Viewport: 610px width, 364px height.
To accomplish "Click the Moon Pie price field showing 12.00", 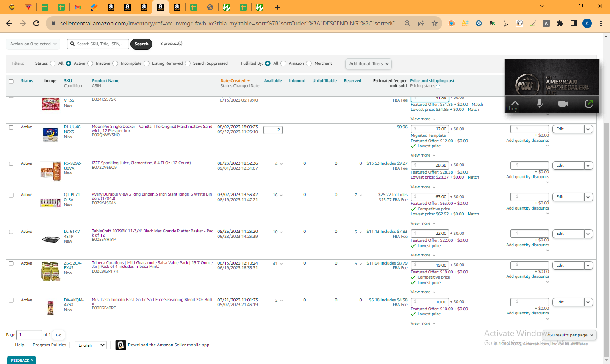I will click(430, 129).
